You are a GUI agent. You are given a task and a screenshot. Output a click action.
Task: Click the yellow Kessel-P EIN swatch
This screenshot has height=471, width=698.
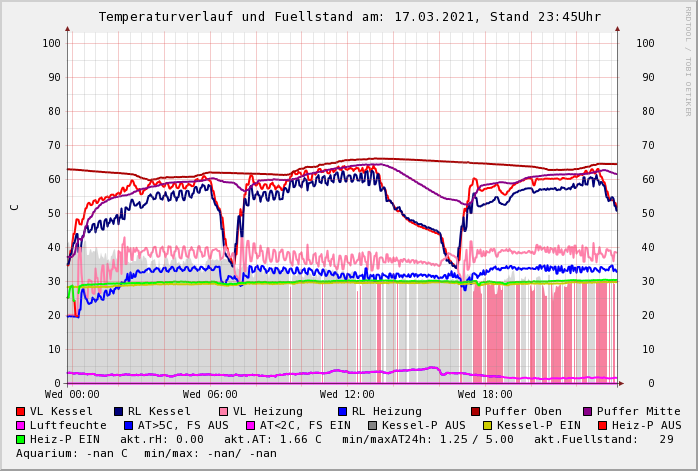(x=487, y=426)
